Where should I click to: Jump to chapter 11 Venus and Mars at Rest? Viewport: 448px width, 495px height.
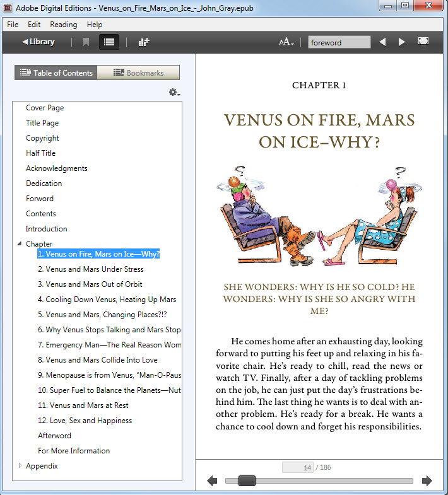83,405
